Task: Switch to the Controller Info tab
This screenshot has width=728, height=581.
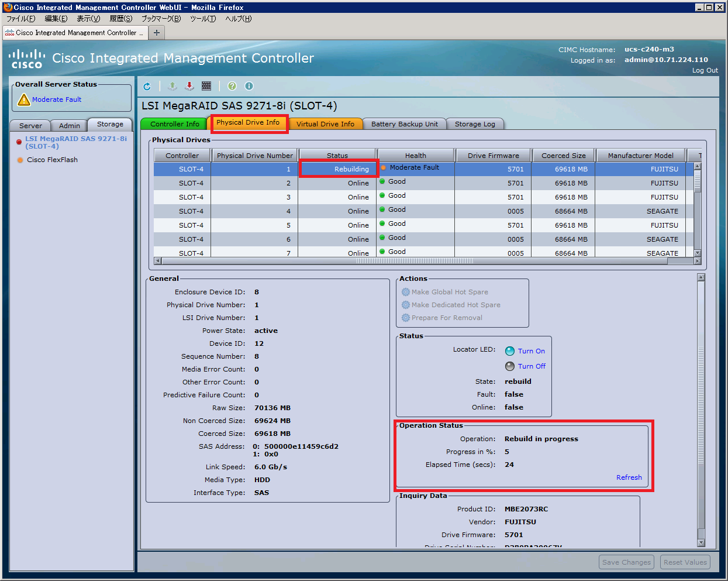Action: coord(174,124)
